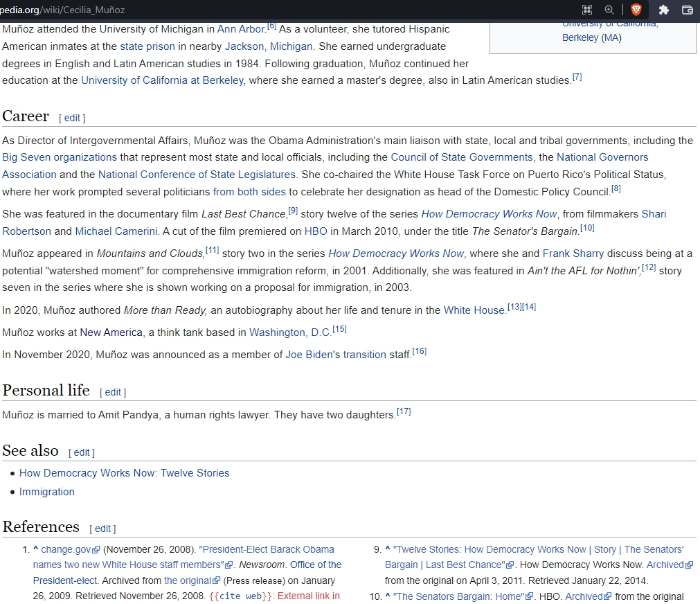Open Big Seven organizations link
This screenshot has height=604, width=700.
tap(60, 157)
